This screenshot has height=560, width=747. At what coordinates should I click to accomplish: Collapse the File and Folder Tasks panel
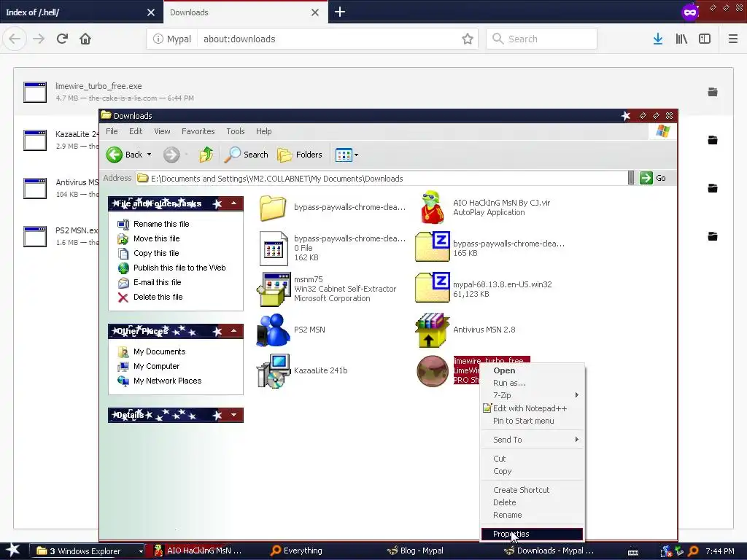tap(234, 203)
